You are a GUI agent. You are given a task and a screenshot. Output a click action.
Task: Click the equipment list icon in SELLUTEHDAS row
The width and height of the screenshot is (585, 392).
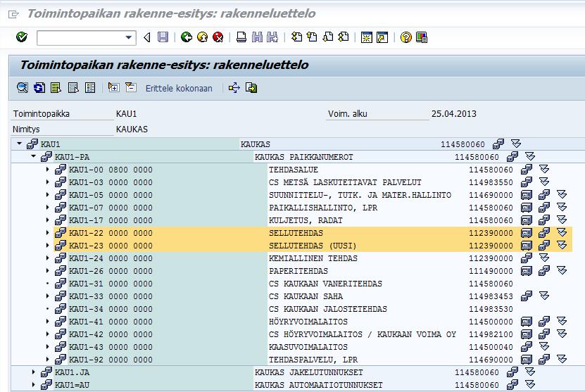click(527, 233)
